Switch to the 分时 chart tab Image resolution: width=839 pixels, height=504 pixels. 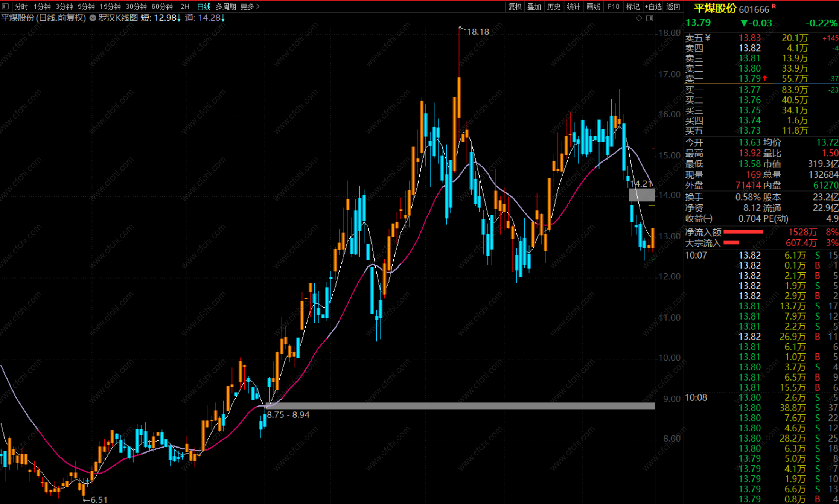[21, 6]
